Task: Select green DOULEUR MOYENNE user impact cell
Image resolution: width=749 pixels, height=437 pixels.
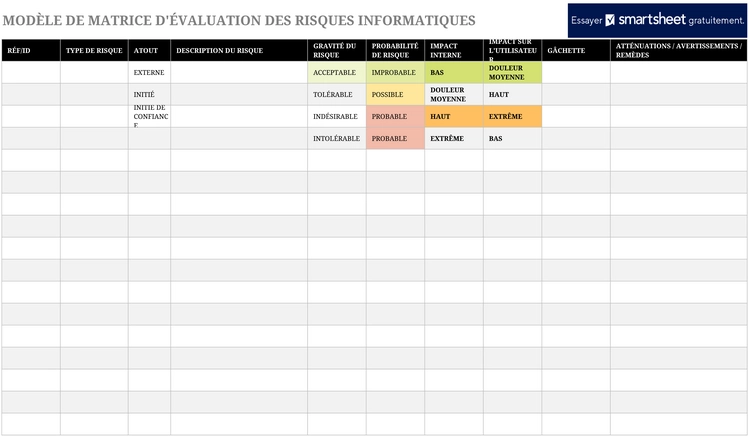Action: pos(513,73)
